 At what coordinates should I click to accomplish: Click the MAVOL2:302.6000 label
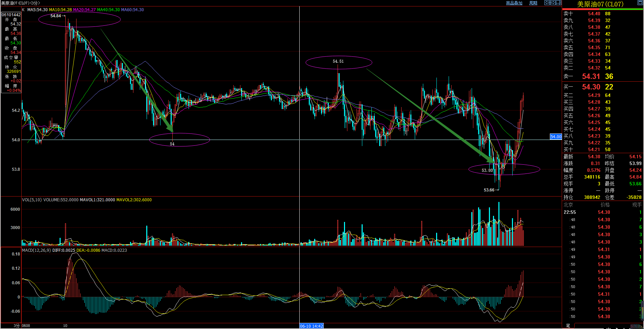pyautogui.click(x=134, y=200)
